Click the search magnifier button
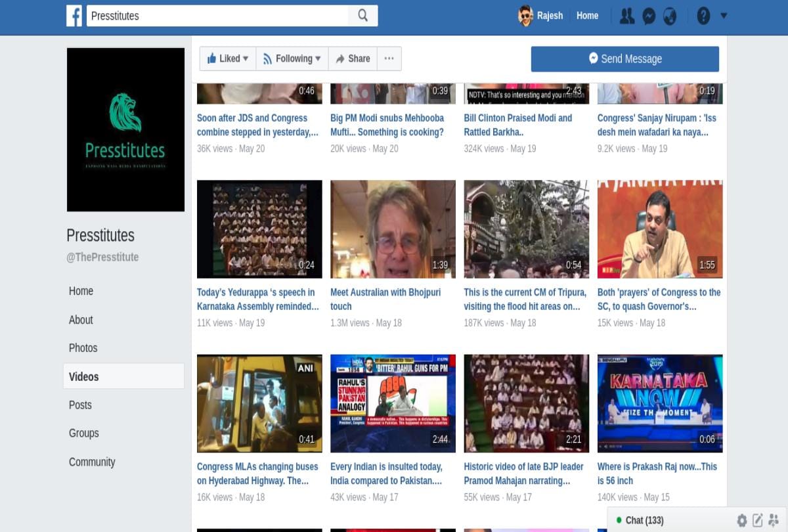The height and width of the screenshot is (532, 788). point(363,16)
